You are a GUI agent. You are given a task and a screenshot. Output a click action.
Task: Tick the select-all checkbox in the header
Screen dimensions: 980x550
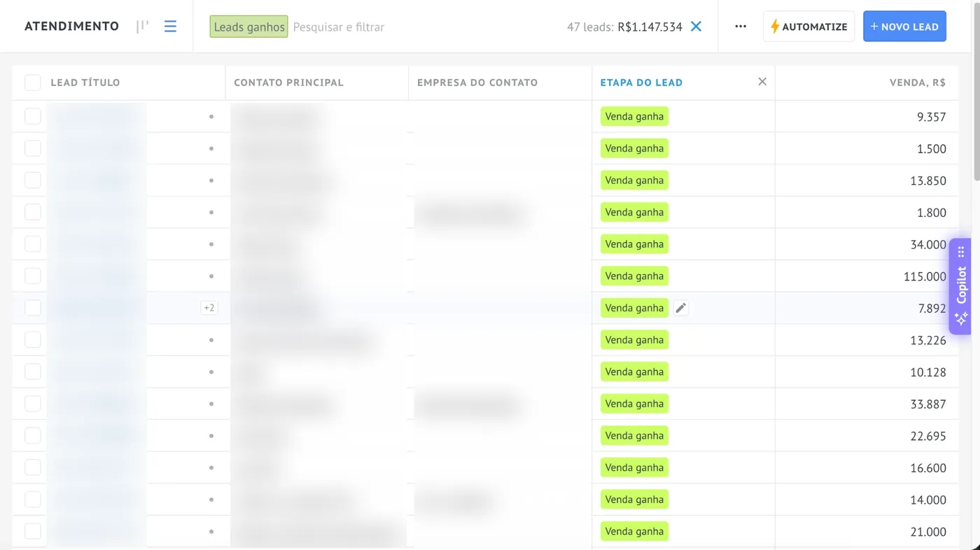coord(33,83)
